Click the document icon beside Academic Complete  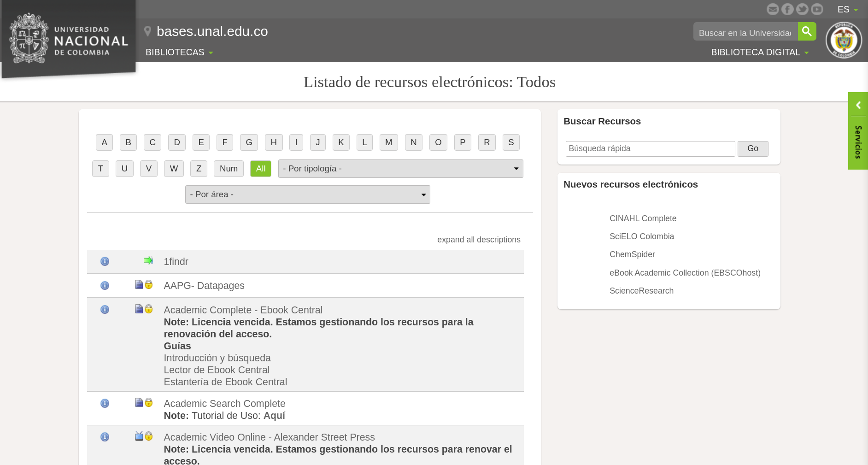[139, 309]
